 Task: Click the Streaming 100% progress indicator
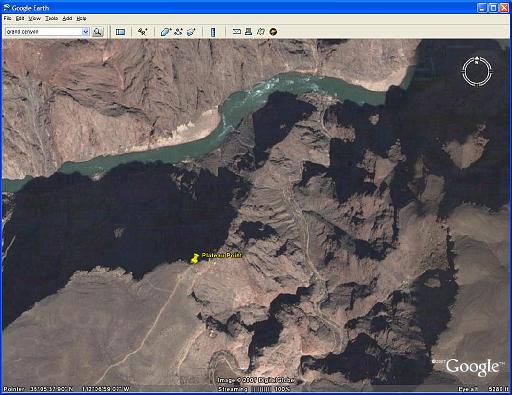(254, 389)
